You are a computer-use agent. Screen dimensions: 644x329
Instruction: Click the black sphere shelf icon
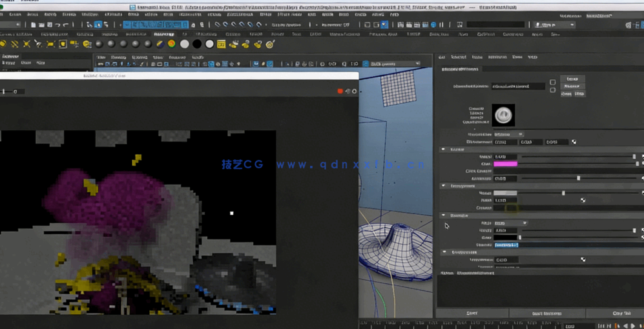tap(197, 44)
